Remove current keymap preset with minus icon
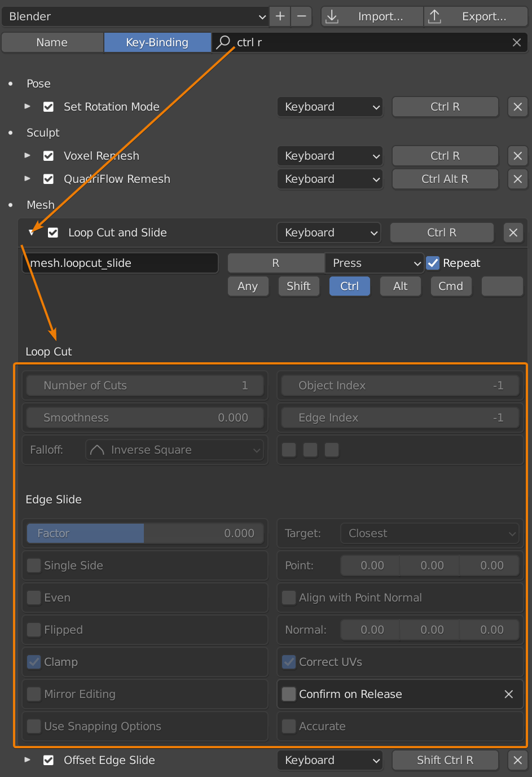 point(301,16)
